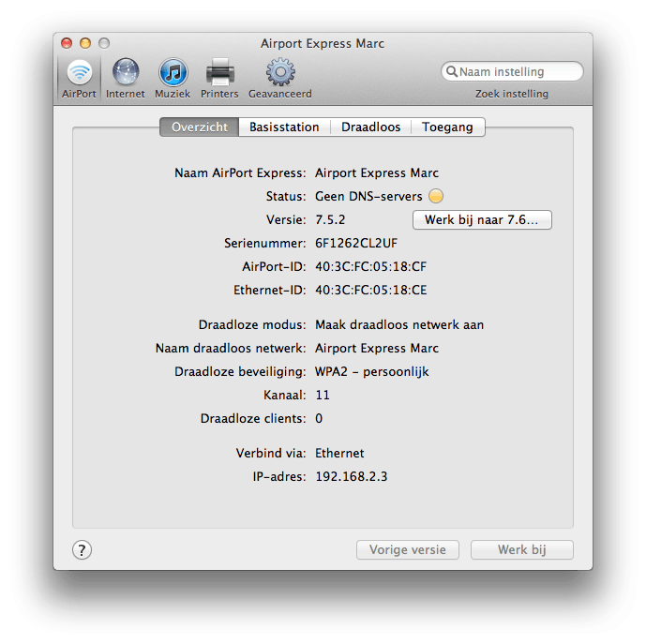
Task: Select the serial number 6F1262CL2UF
Action: point(356,243)
